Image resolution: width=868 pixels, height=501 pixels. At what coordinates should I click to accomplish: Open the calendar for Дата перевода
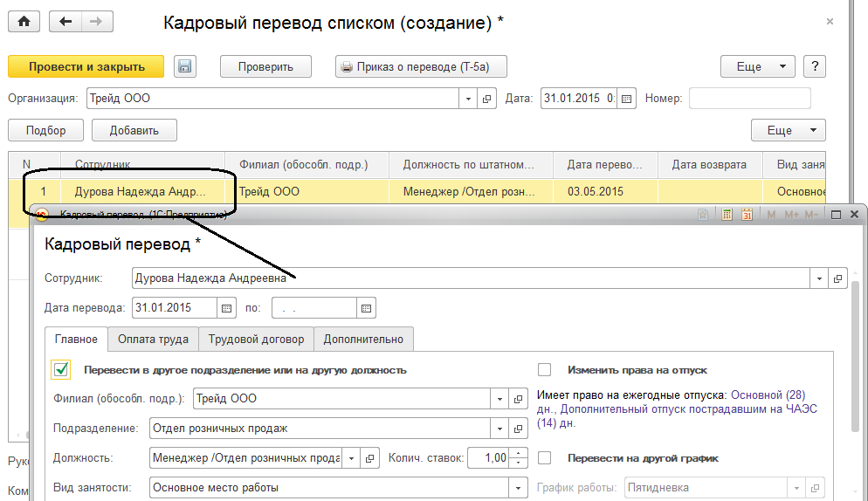coord(226,308)
